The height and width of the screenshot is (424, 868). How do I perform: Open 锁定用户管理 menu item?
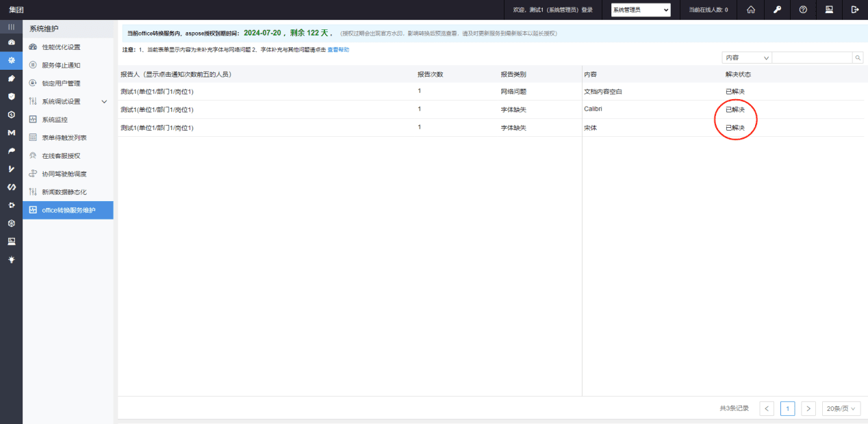(x=68, y=83)
